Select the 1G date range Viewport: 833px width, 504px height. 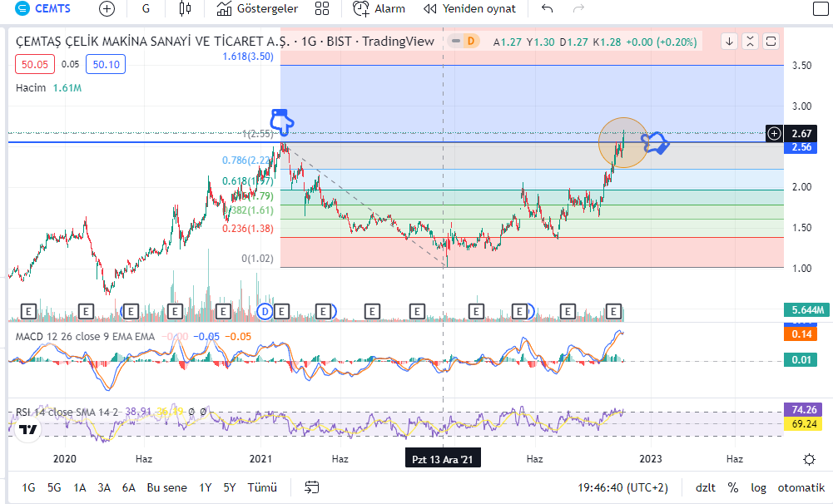click(28, 487)
